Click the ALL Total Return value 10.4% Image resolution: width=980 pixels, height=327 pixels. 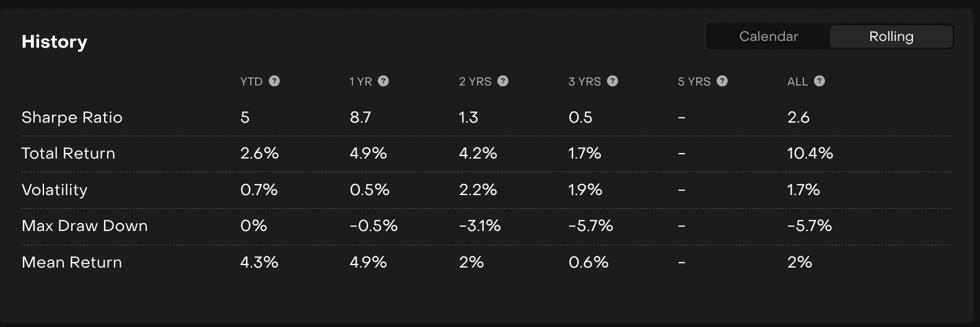pos(810,154)
